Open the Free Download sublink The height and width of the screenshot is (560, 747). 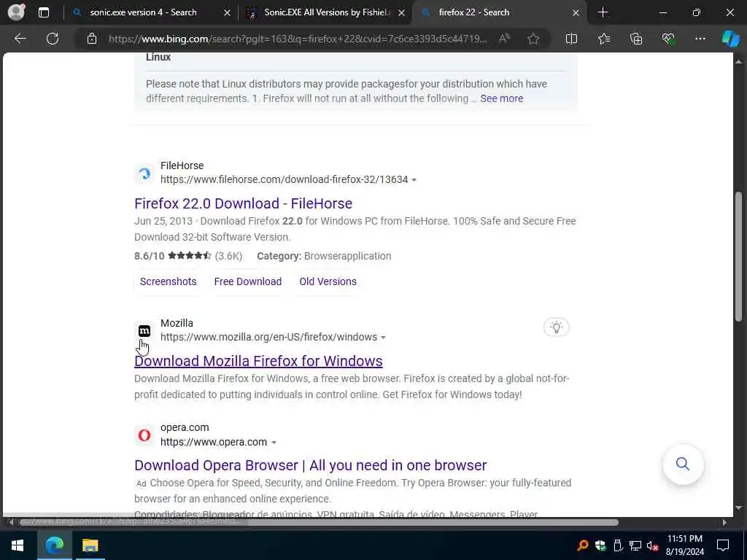248,281
